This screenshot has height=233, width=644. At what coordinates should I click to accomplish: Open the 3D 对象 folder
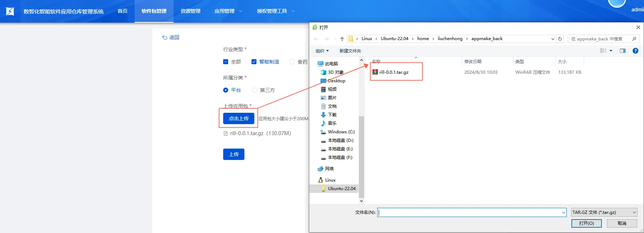pos(332,72)
